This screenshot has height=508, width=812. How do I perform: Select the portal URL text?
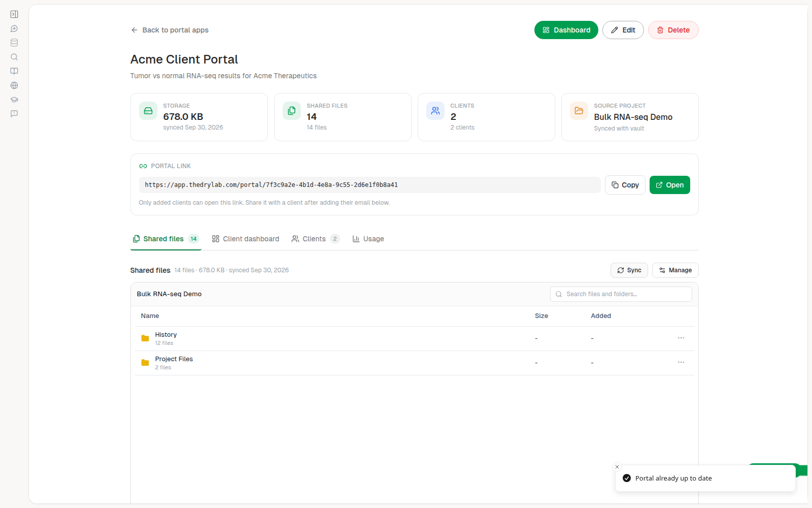click(x=272, y=185)
